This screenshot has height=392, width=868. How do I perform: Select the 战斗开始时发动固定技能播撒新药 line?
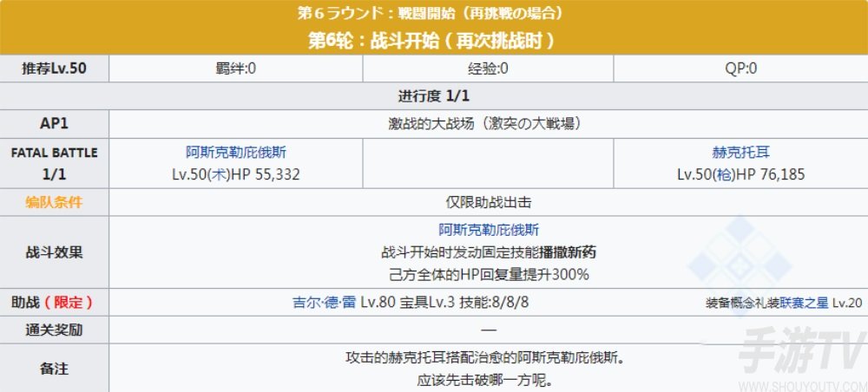pyautogui.click(x=488, y=252)
